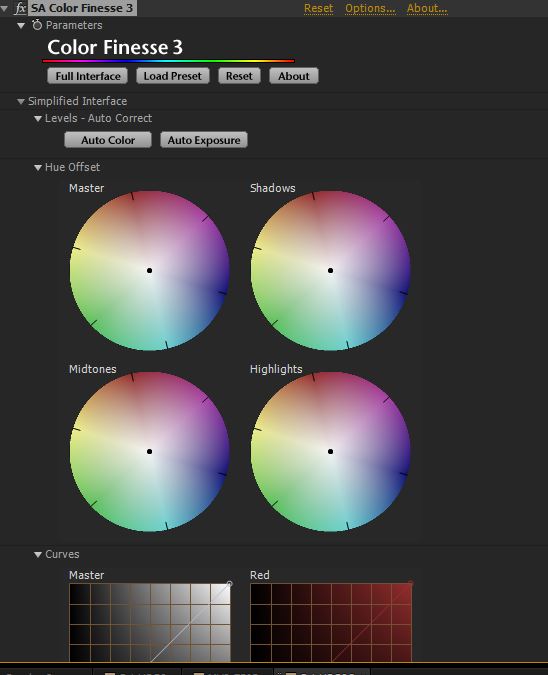Apply Auto Color correction
This screenshot has height=675, width=548.
pos(108,140)
